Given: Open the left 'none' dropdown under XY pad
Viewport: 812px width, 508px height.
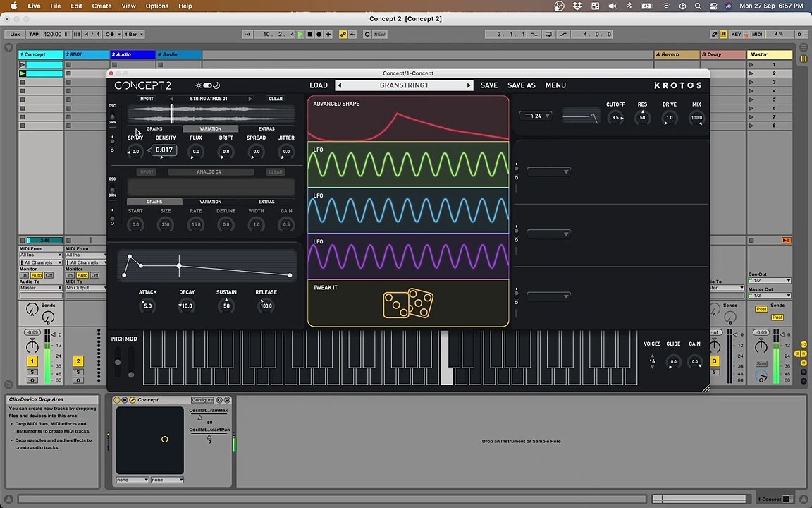Looking at the screenshot, I should coord(132,480).
